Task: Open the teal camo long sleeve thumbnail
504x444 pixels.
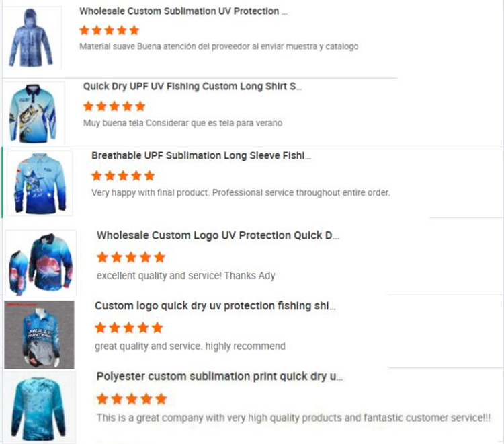Action: coord(38,406)
